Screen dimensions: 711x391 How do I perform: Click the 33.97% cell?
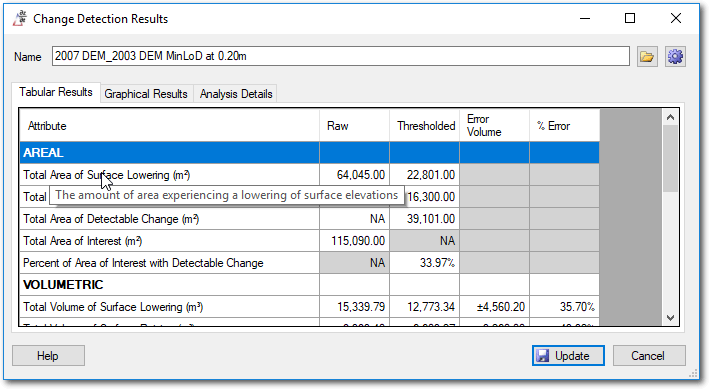click(x=424, y=263)
